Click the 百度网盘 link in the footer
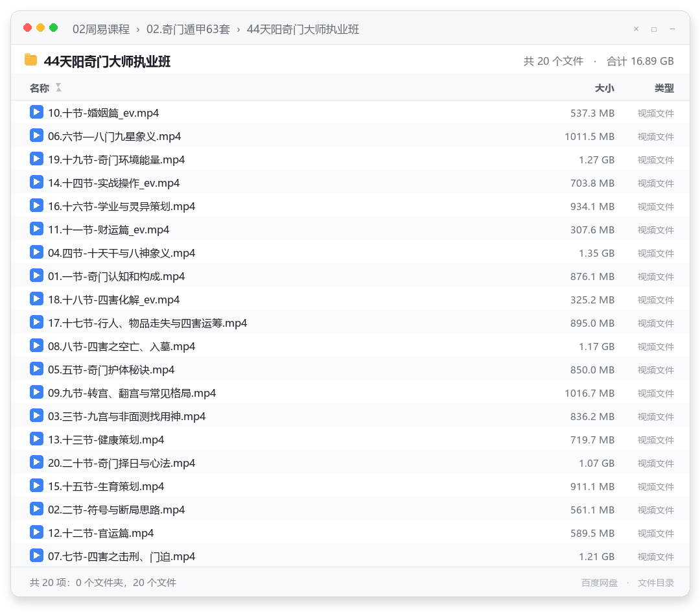This screenshot has width=700, height=612. click(x=600, y=583)
